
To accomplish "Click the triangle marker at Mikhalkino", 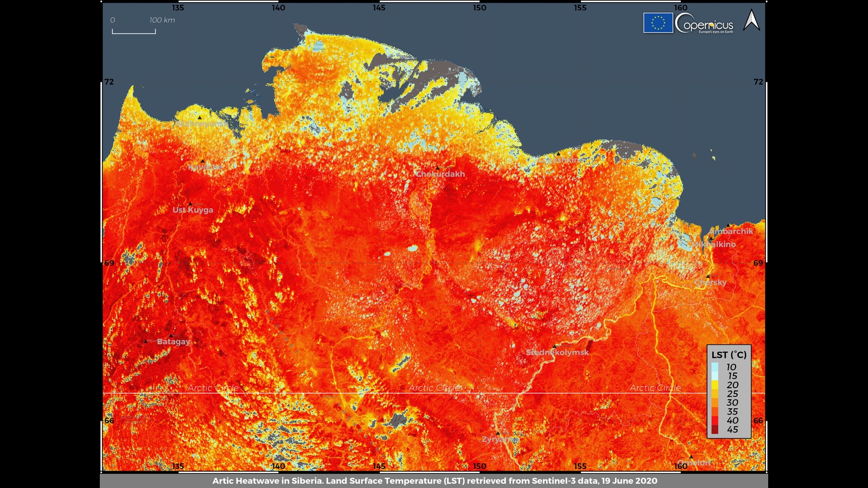I will tap(711, 239).
